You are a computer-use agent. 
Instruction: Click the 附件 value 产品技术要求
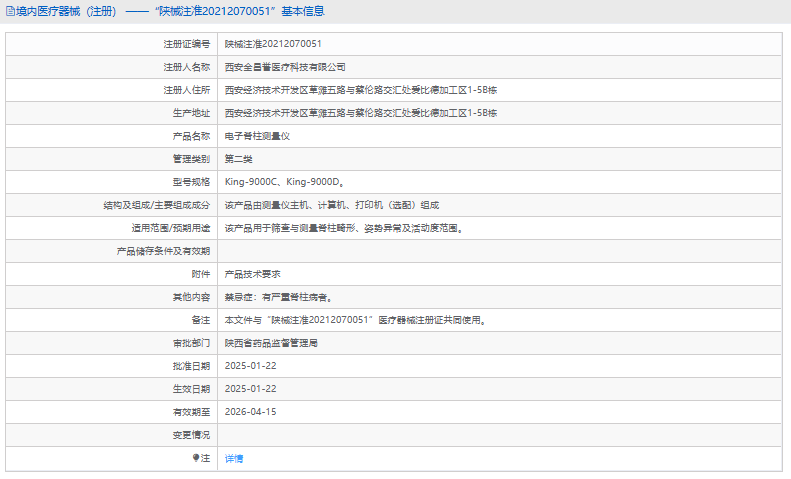[x=253, y=274]
